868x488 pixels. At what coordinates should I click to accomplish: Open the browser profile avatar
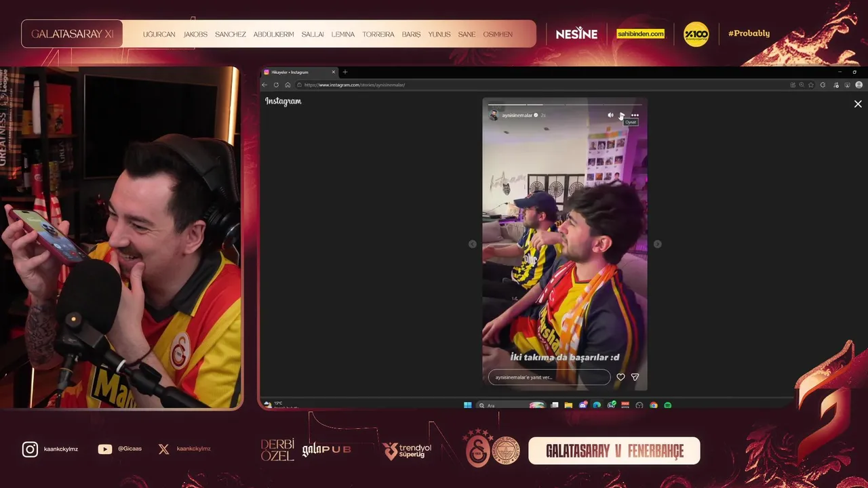coord(859,85)
